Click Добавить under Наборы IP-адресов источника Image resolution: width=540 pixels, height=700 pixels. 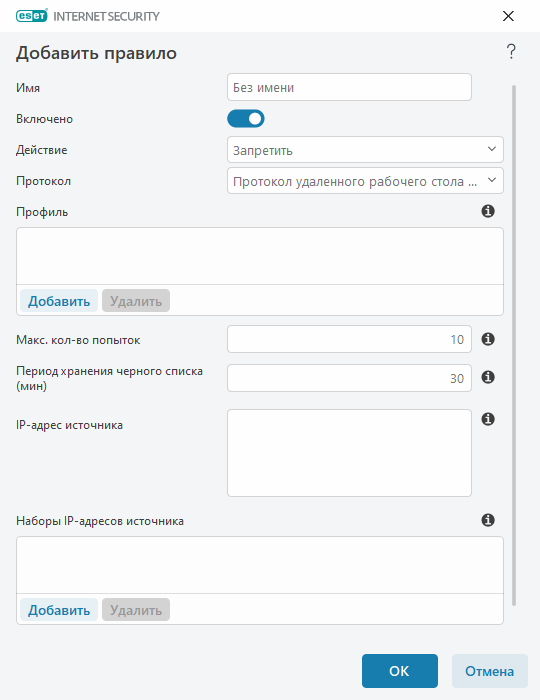coord(59,610)
